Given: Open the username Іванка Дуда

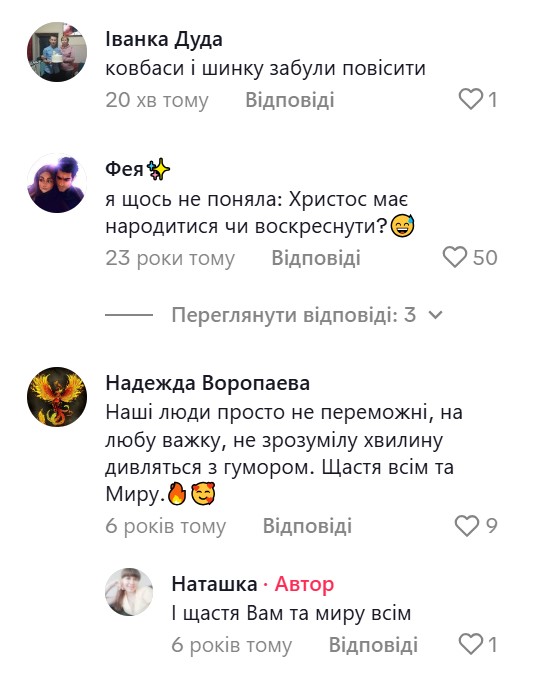Looking at the screenshot, I should pyautogui.click(x=164, y=40).
